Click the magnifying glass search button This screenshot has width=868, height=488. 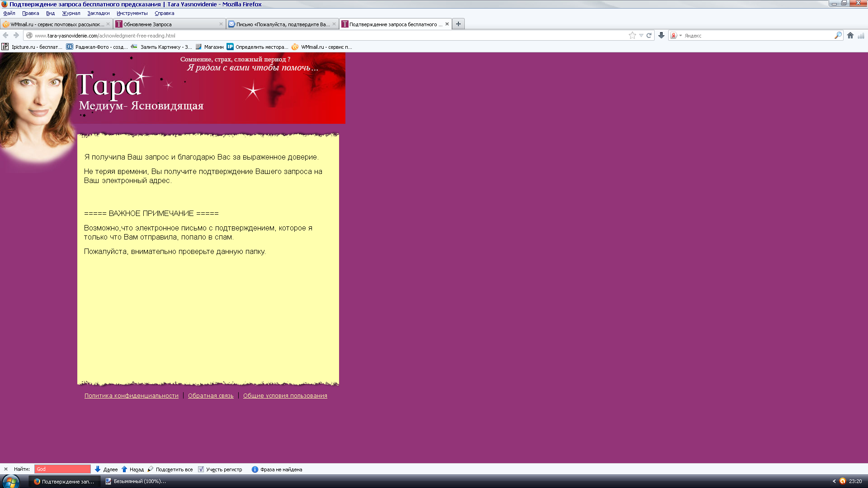[838, 35]
